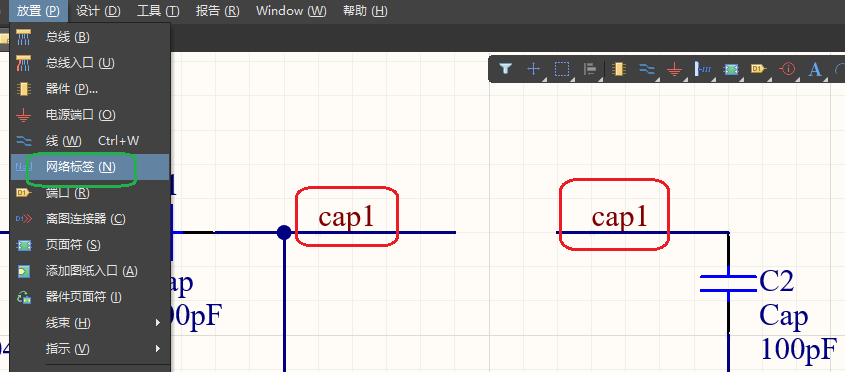Expand the 线束 (H) submenu

[x=90, y=323]
